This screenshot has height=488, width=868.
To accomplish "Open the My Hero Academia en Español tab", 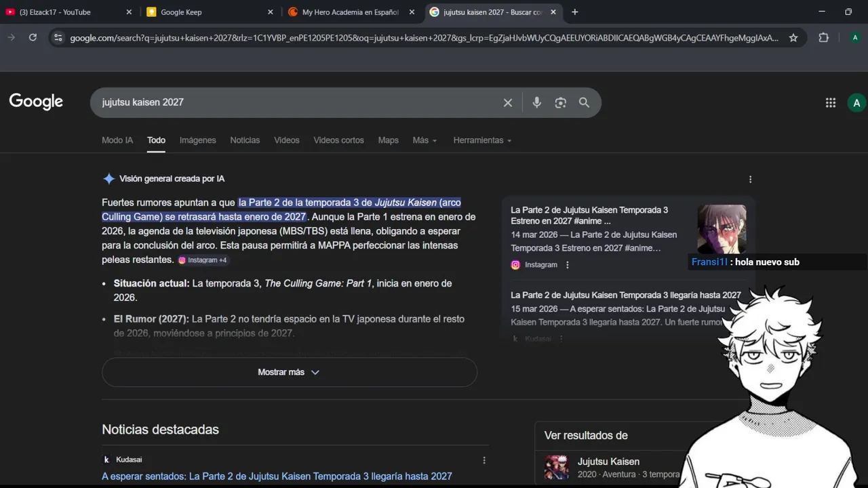I will point(351,12).
